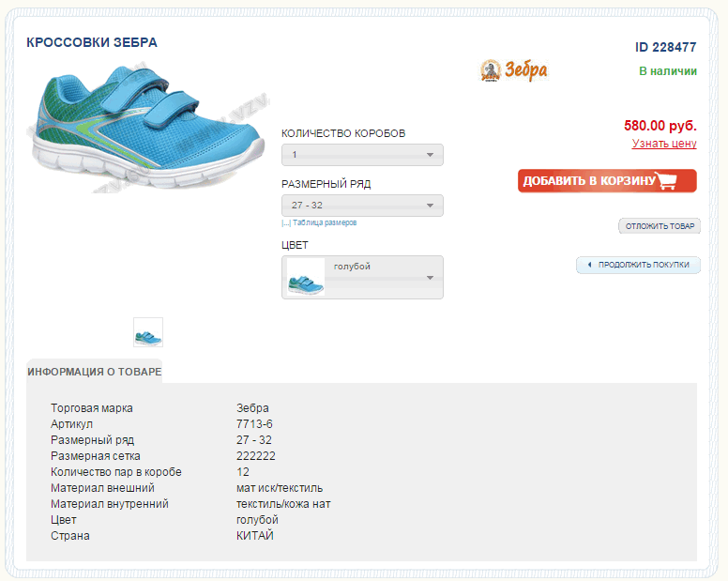Switch to the Информация о товаре tab
728x581 pixels.
pyautogui.click(x=95, y=372)
